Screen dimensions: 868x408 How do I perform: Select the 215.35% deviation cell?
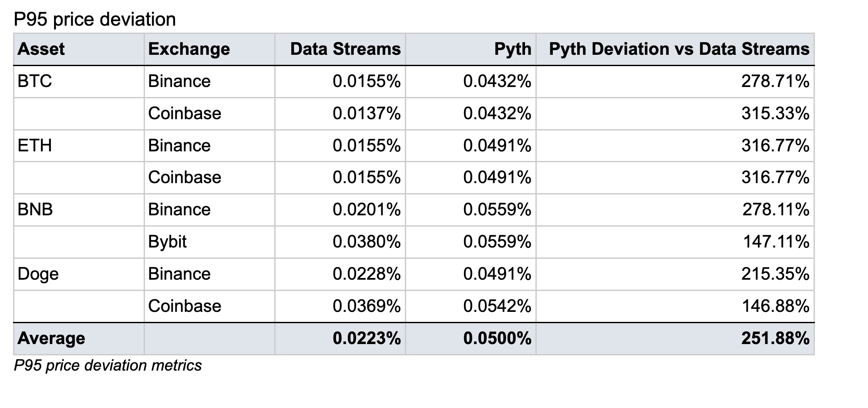click(x=775, y=274)
